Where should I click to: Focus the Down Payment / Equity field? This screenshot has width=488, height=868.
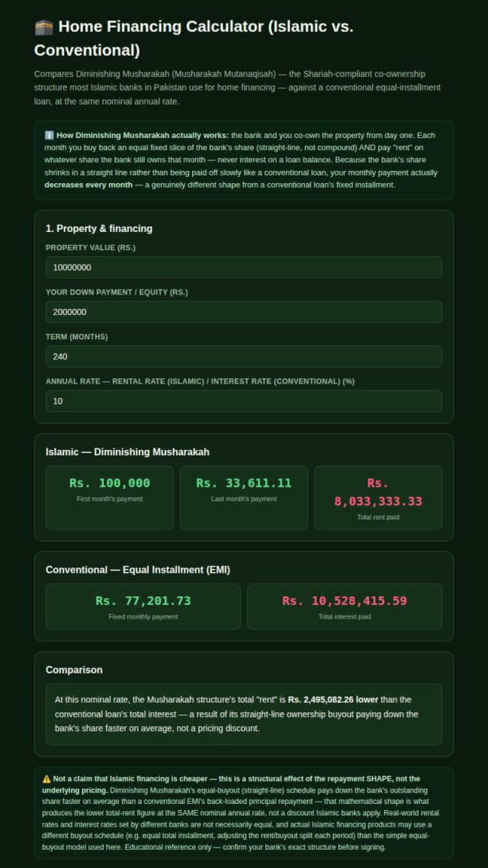[x=243, y=312]
